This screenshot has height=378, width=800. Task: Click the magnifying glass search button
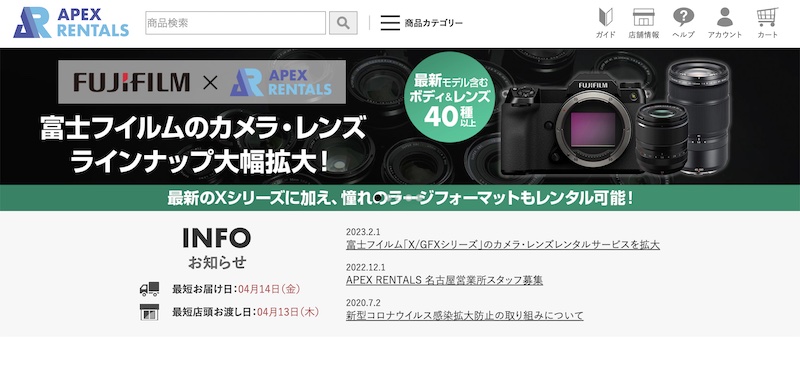click(x=343, y=23)
